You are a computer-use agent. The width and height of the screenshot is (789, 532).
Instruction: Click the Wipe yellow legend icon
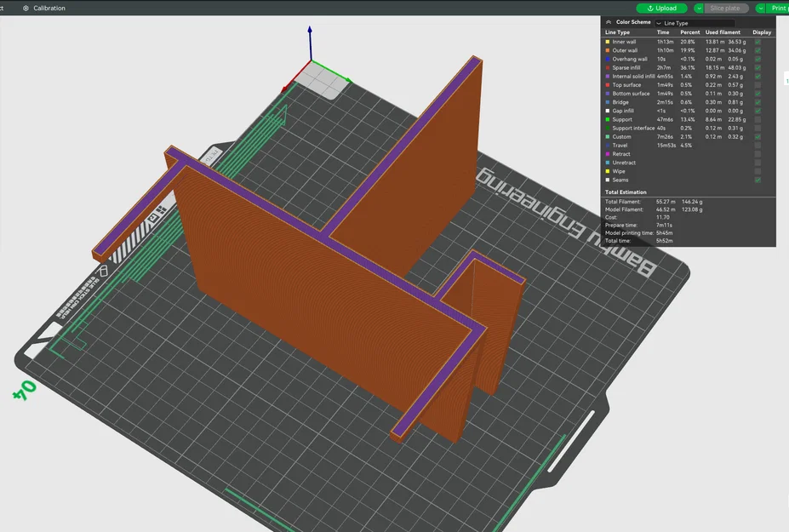(x=608, y=171)
